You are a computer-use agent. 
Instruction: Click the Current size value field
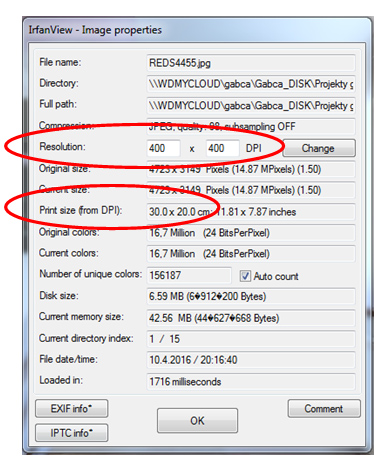(251, 190)
